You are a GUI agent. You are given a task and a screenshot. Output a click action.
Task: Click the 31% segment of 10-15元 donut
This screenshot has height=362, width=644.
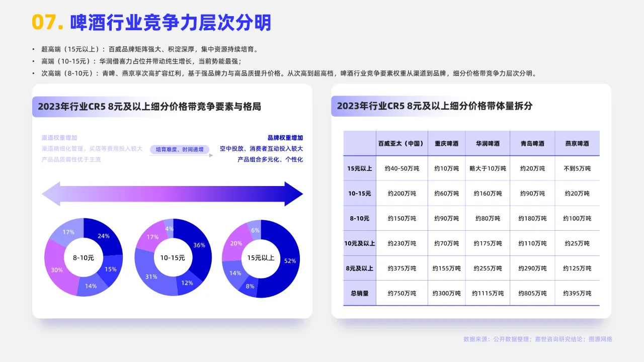click(151, 276)
